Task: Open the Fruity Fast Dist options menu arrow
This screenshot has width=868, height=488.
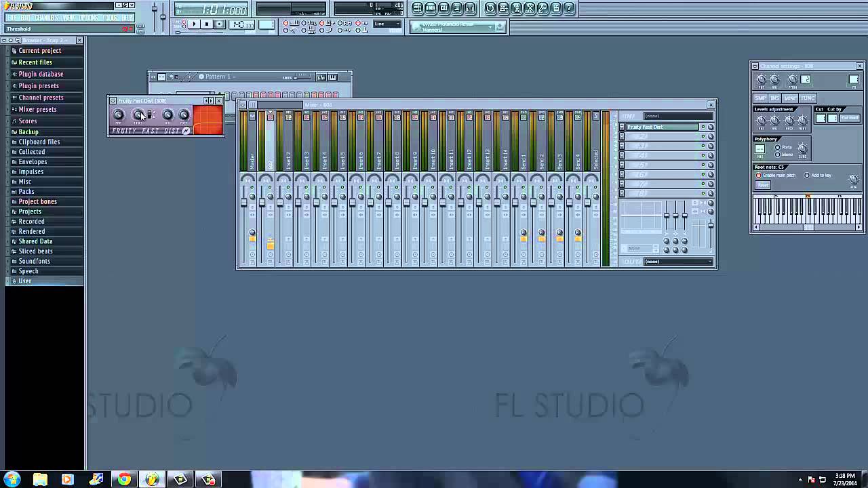Action: pos(113,101)
